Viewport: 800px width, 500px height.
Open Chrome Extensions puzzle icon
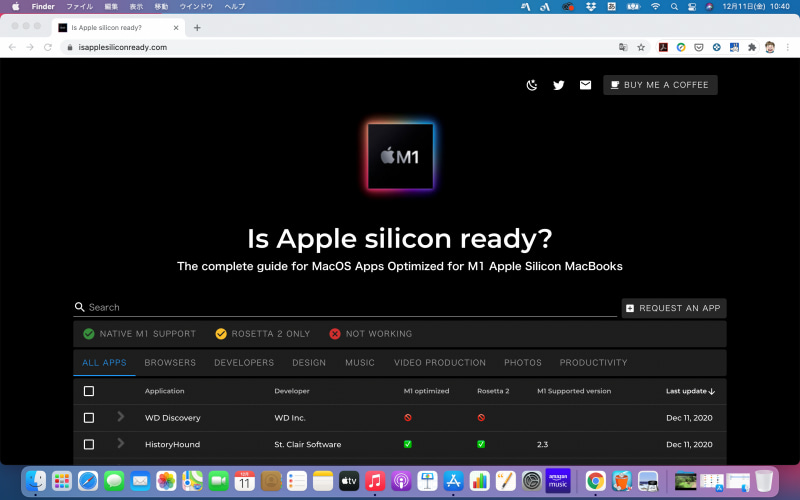pos(752,47)
